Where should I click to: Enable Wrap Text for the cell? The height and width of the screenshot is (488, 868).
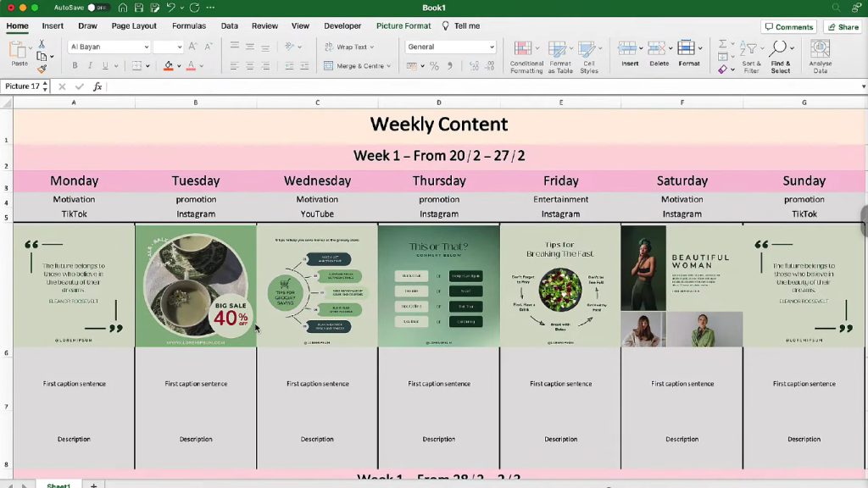[351, 47]
